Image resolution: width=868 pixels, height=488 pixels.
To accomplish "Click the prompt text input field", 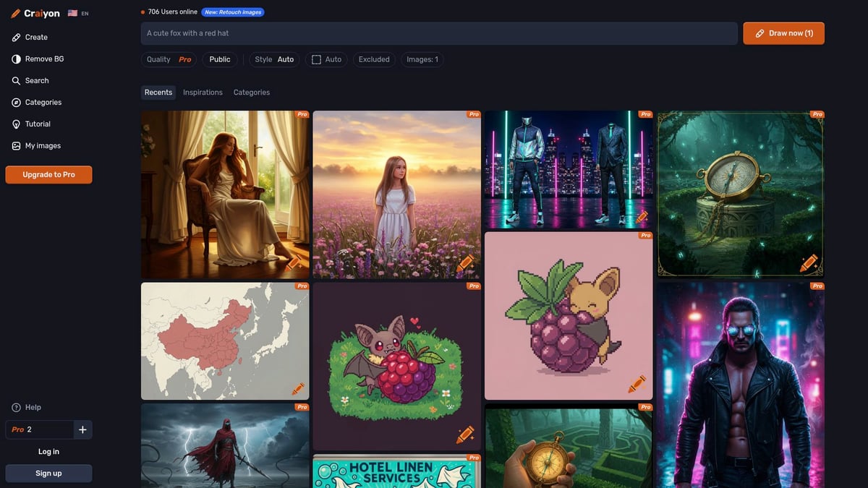I will (438, 33).
